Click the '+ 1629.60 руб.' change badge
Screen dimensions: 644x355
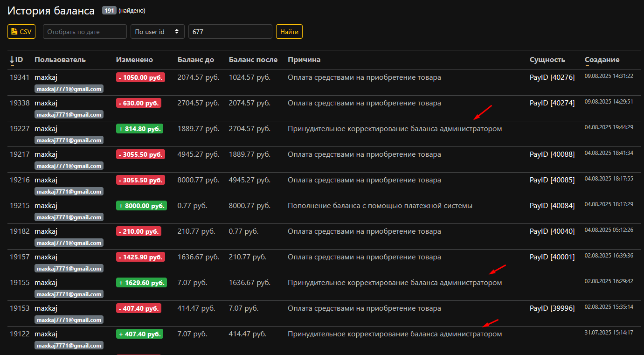141,283
